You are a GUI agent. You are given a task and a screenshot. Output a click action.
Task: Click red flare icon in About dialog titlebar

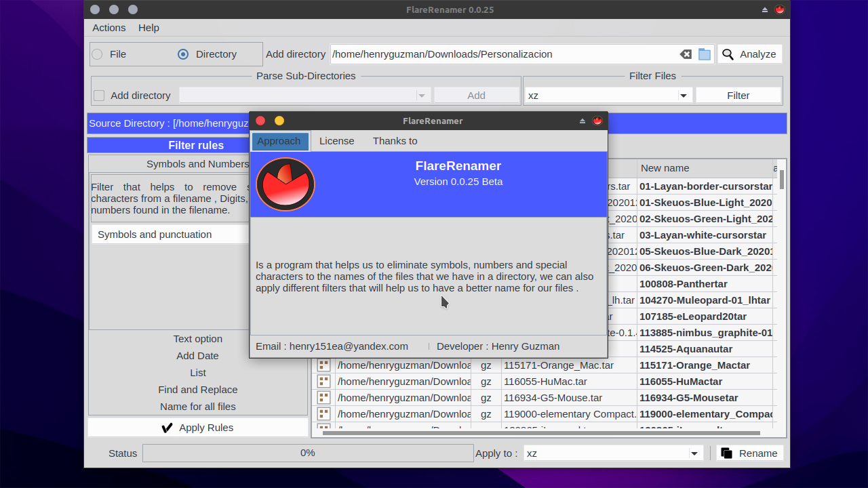tap(597, 121)
